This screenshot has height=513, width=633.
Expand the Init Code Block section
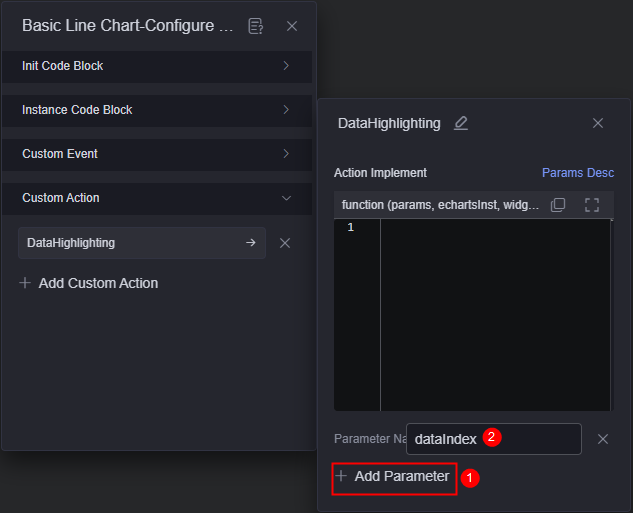(157, 66)
